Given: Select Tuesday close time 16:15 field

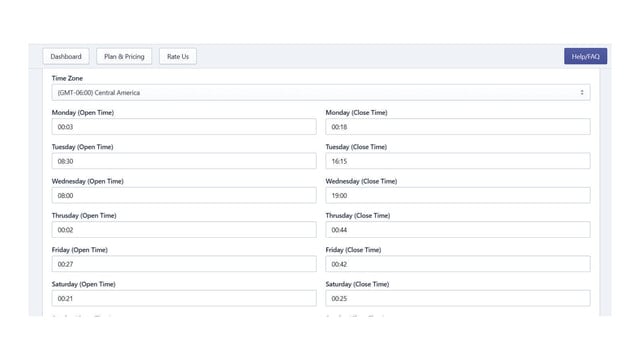Looking at the screenshot, I should coord(458,161).
